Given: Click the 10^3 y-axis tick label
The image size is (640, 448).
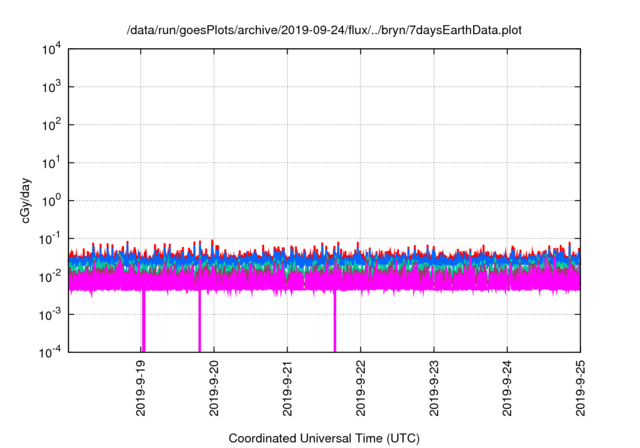Looking at the screenshot, I should pos(51,87).
